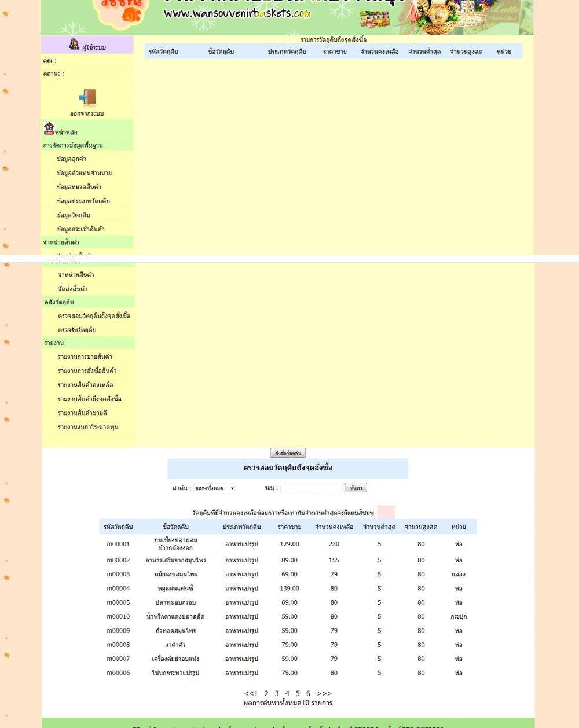Click material name น้ำพริกตาแดงปลาสลิด
The height and width of the screenshot is (728, 579).
pyautogui.click(x=175, y=616)
